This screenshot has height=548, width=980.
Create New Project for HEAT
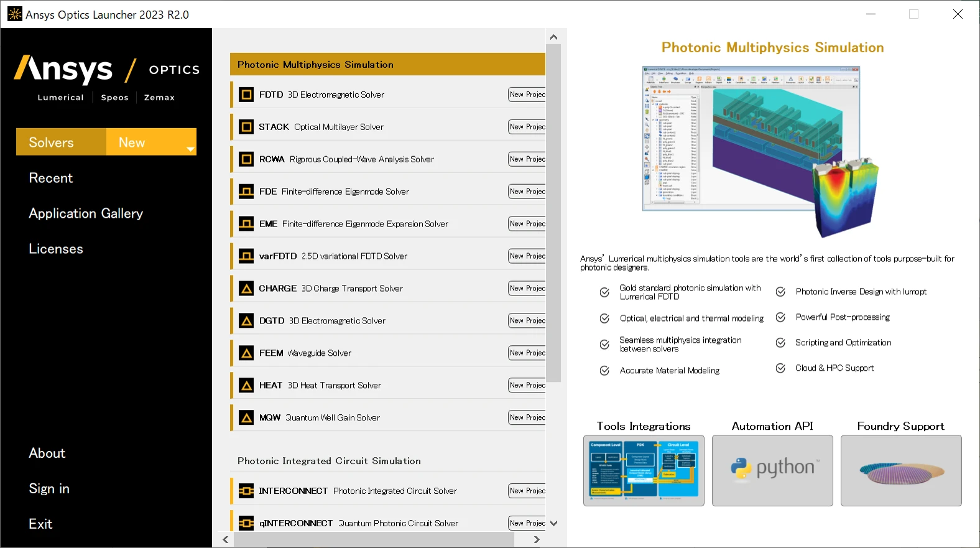point(527,386)
